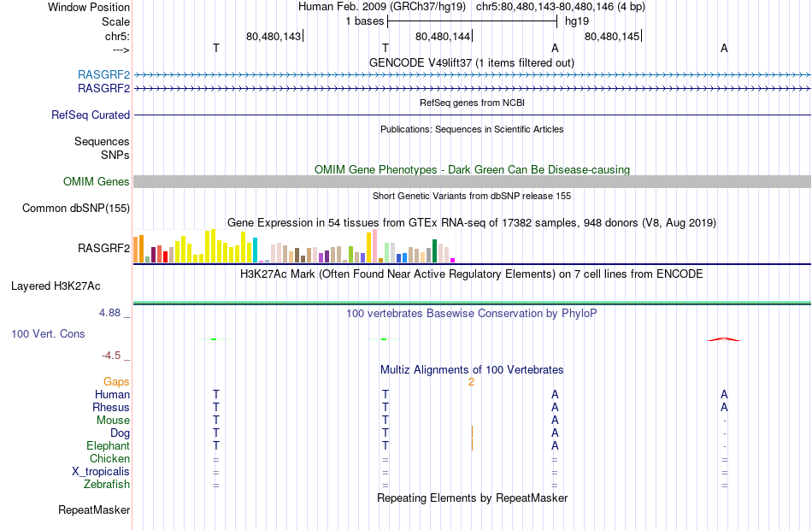Click the magenta last bar in GTEx chart

tap(453, 261)
